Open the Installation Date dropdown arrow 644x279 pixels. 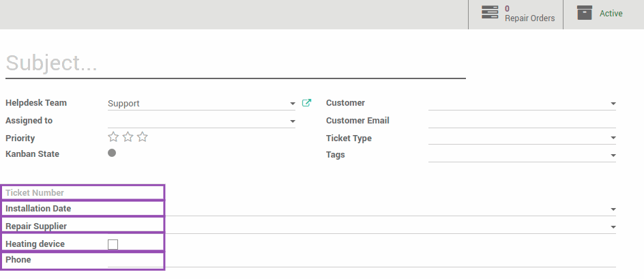[x=613, y=209]
